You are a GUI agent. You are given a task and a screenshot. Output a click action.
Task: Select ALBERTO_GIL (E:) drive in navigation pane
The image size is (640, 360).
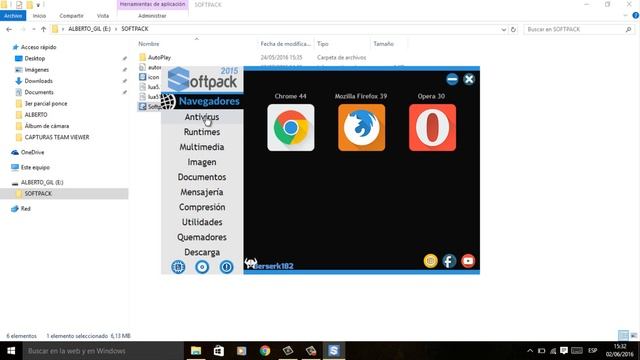click(x=42, y=182)
